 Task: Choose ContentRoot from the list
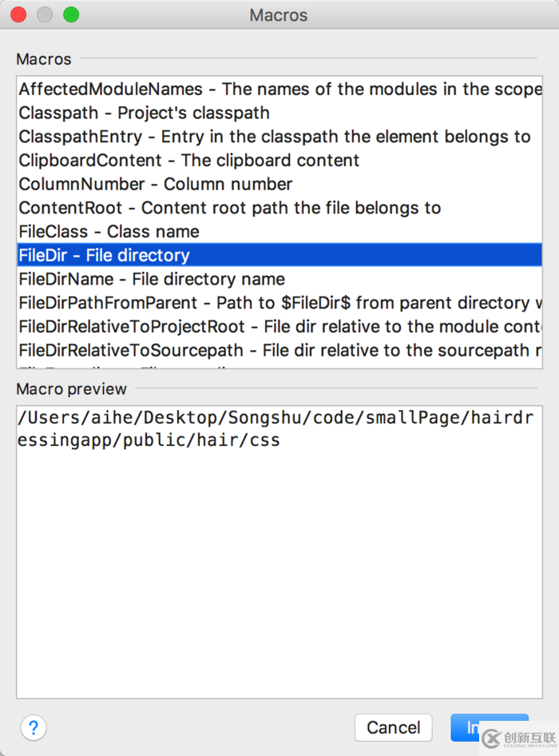[230, 209]
